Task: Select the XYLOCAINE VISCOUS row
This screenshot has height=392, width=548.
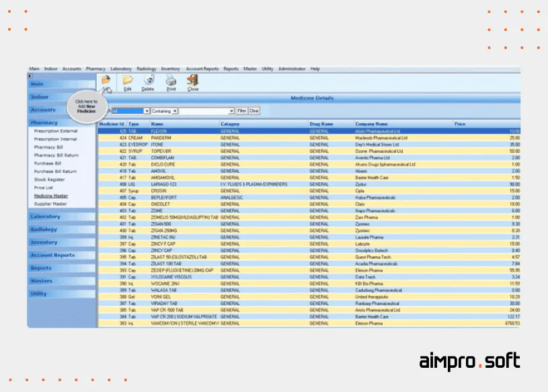Action: tap(309, 277)
